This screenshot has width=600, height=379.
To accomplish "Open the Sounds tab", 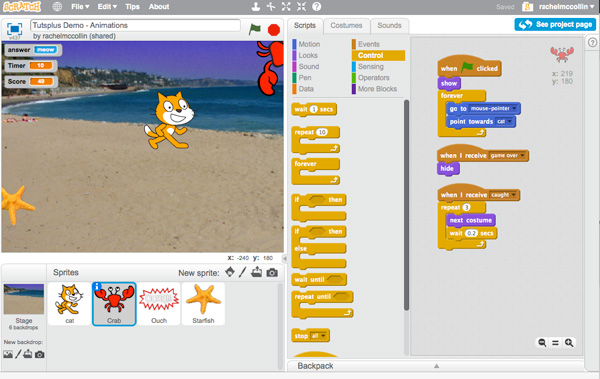I will [390, 26].
